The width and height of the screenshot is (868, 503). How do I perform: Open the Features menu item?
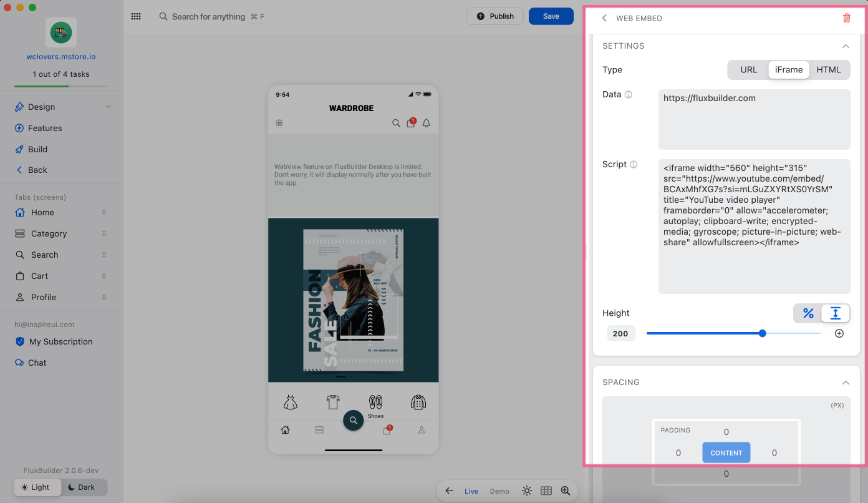45,128
